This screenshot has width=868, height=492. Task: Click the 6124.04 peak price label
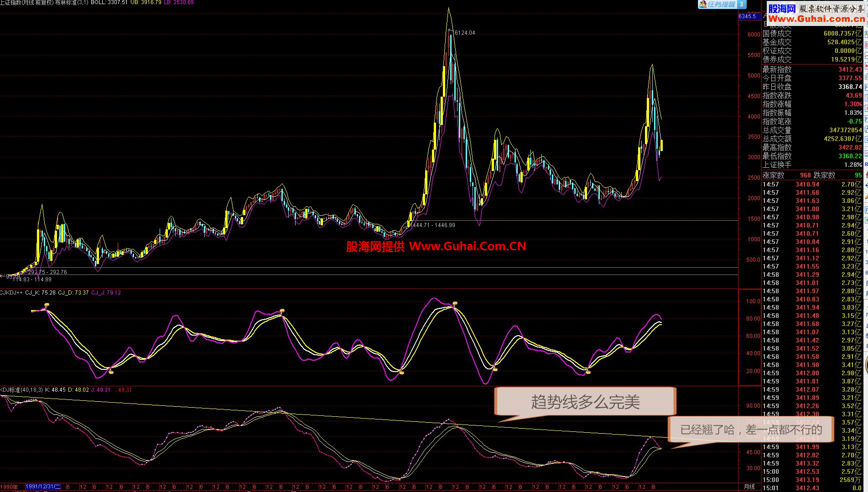click(x=465, y=33)
